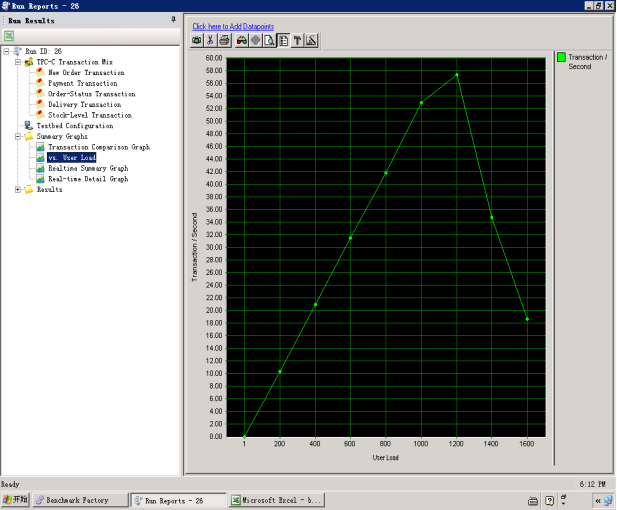Click the help question mark tray icon
The image size is (617, 510).
click(x=549, y=501)
